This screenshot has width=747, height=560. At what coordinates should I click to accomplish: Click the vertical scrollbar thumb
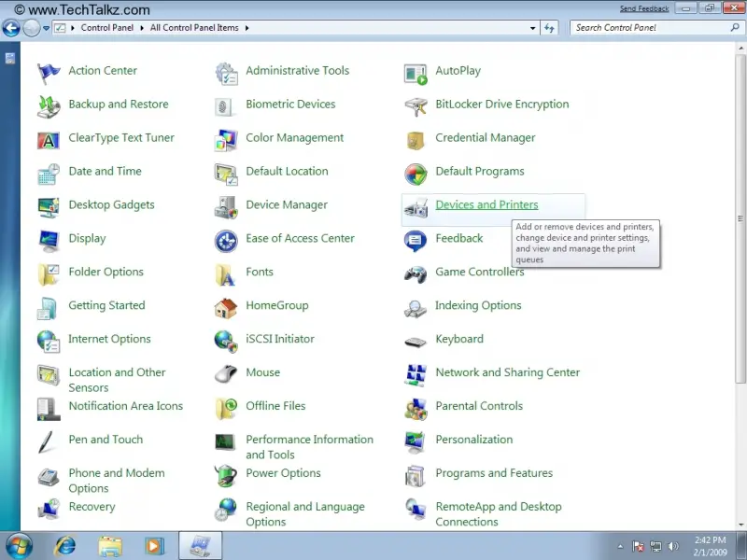(740, 218)
